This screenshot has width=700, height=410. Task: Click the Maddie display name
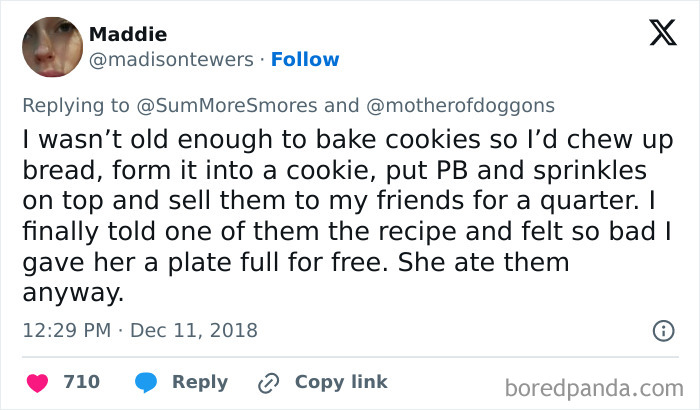[128, 34]
